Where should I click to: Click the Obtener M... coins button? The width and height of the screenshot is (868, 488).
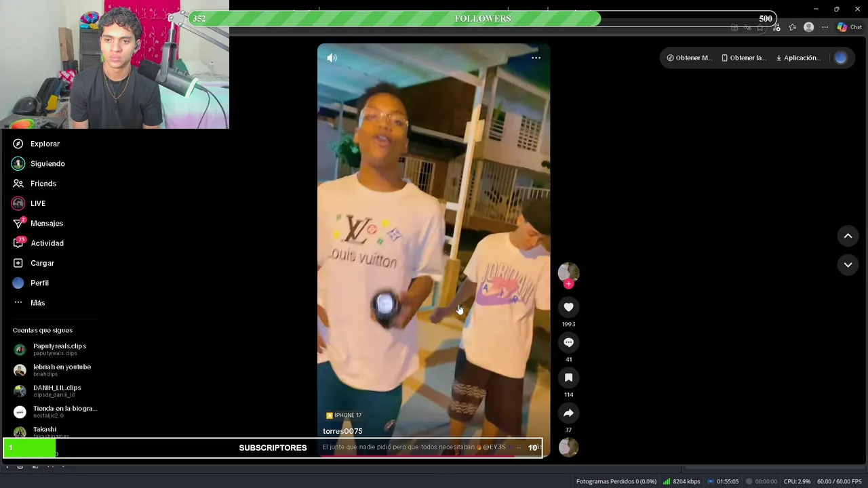pos(689,58)
